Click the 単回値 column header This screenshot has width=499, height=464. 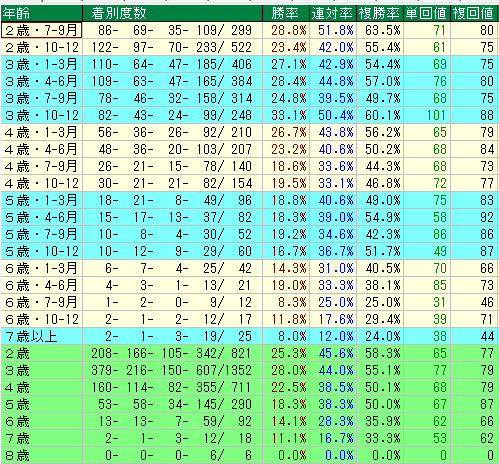[427, 13]
